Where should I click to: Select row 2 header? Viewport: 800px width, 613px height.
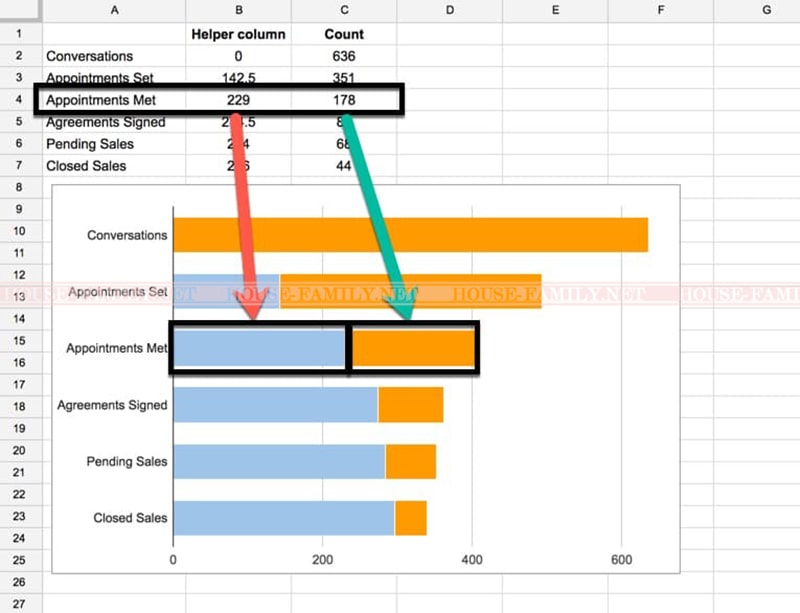click(x=21, y=56)
